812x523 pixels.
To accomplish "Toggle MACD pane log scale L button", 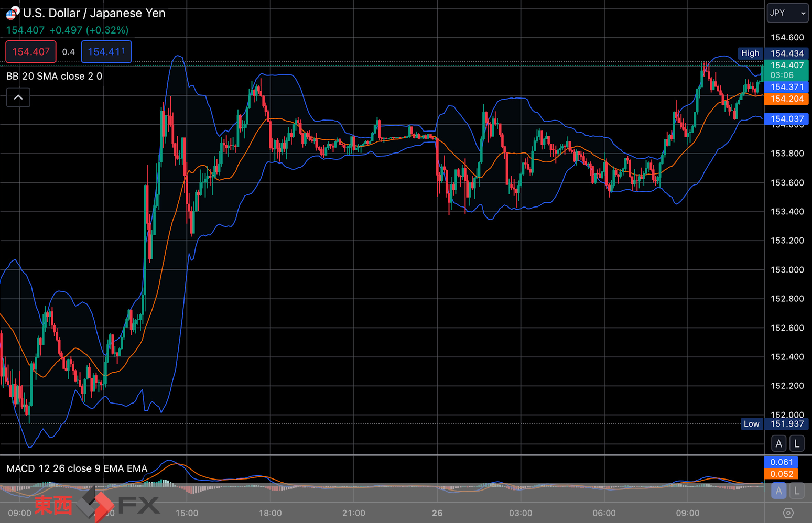I will 797,491.
